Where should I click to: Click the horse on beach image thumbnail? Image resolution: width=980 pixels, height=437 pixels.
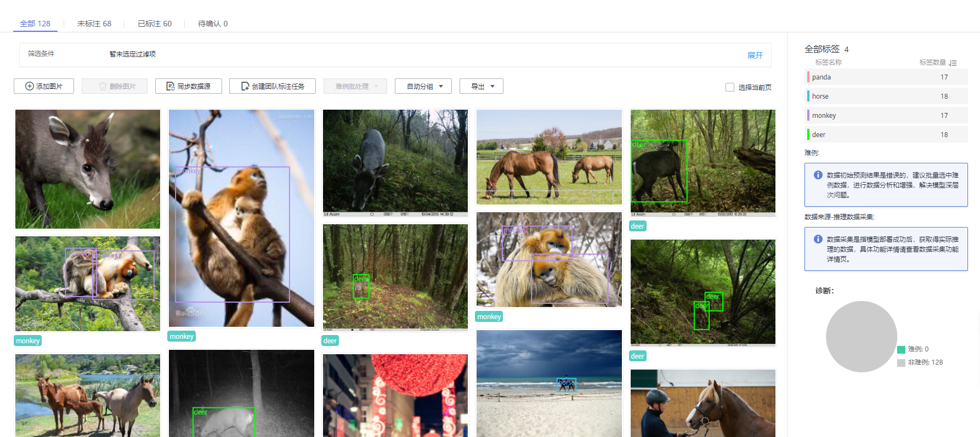tap(549, 383)
